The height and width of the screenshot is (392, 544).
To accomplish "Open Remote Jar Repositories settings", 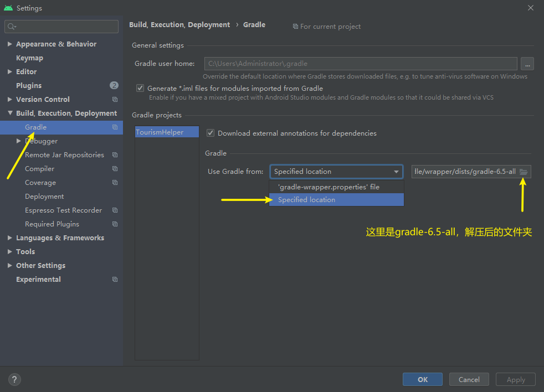I will [64, 155].
